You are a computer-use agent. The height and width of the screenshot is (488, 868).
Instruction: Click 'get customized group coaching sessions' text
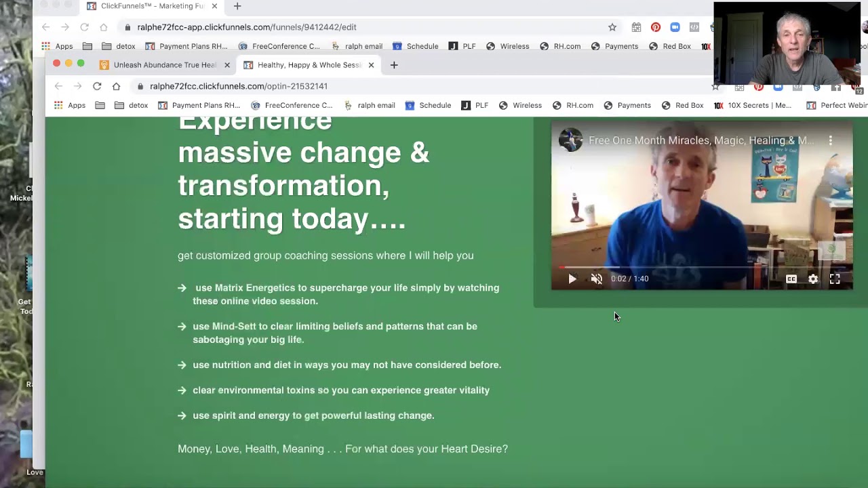(325, 256)
